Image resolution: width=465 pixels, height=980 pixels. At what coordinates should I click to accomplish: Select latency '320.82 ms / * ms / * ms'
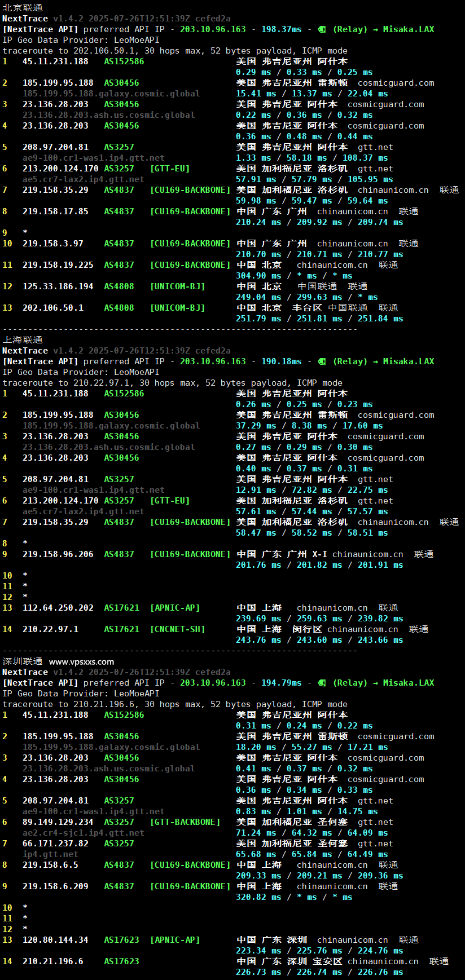[294, 897]
